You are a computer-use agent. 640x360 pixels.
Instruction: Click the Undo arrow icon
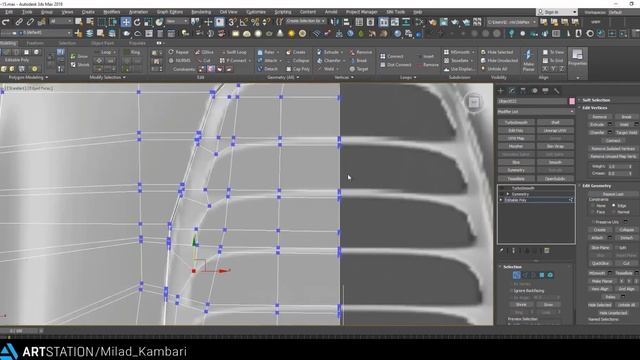pos(6,22)
